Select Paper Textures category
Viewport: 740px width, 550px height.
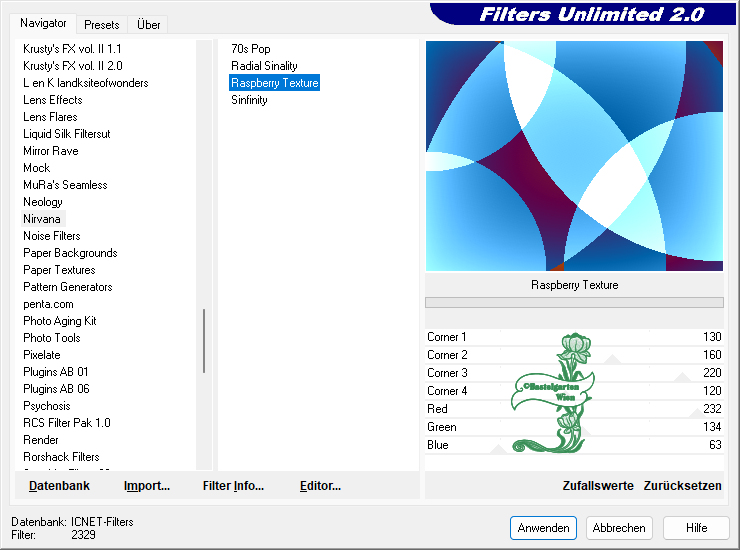pyautogui.click(x=59, y=270)
